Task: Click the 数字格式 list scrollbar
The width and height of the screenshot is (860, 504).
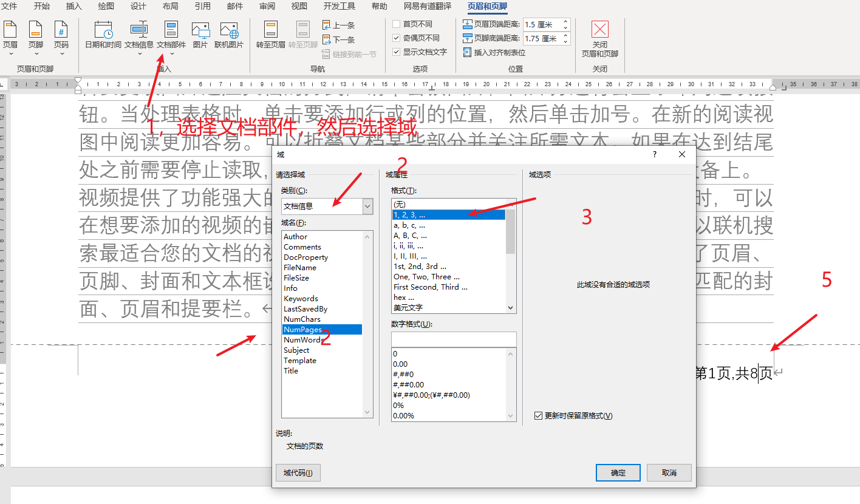Action: point(511,384)
